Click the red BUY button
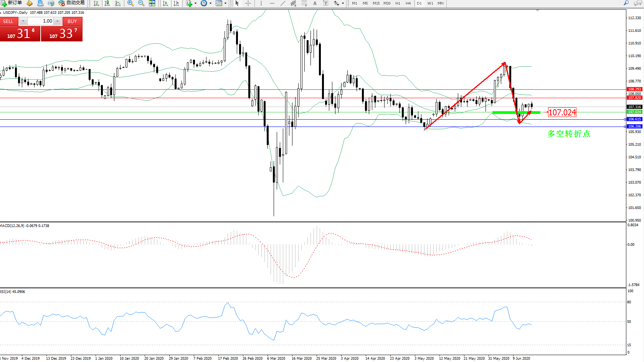This screenshot has height=362, width=644. click(72, 21)
